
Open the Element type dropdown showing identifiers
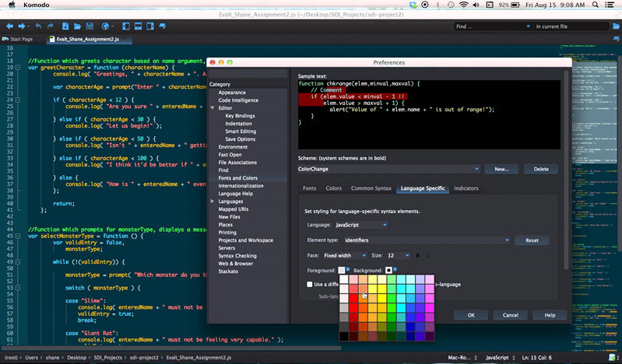[x=427, y=240]
